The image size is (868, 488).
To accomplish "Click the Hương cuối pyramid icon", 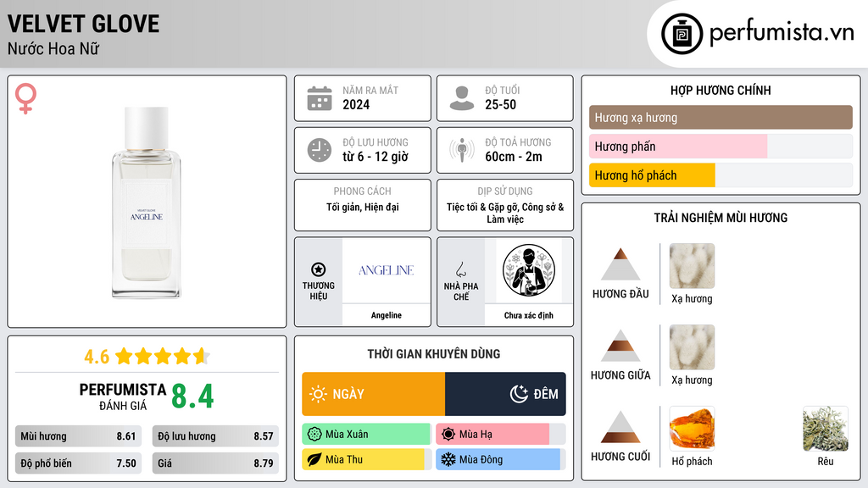I will point(620,427).
